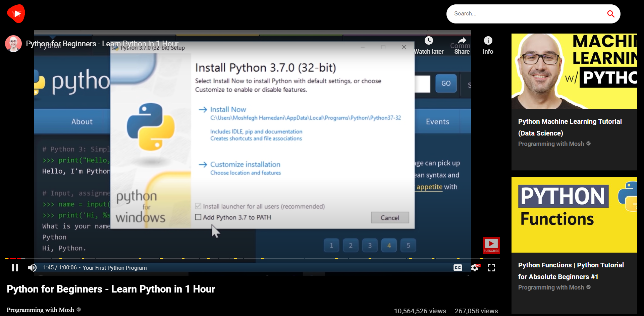Show the video Info panel

coord(488,45)
